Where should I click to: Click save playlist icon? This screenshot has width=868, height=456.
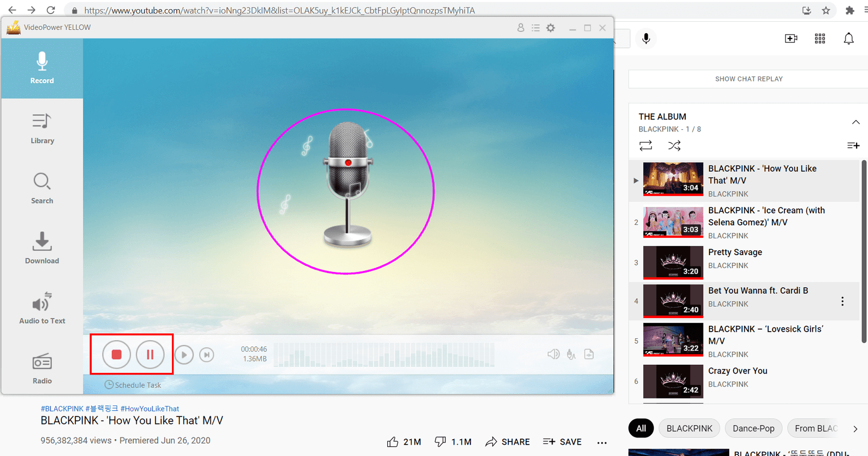(x=853, y=145)
